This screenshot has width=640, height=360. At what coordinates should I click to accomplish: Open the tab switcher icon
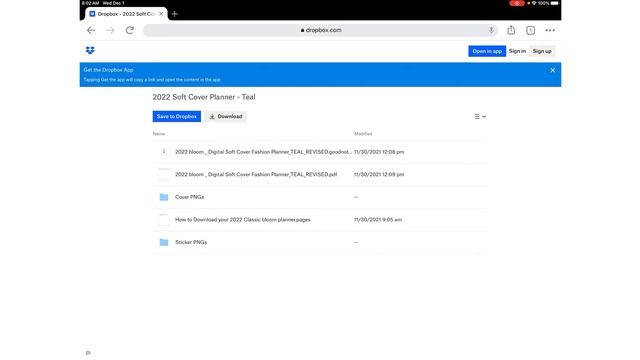(x=531, y=30)
